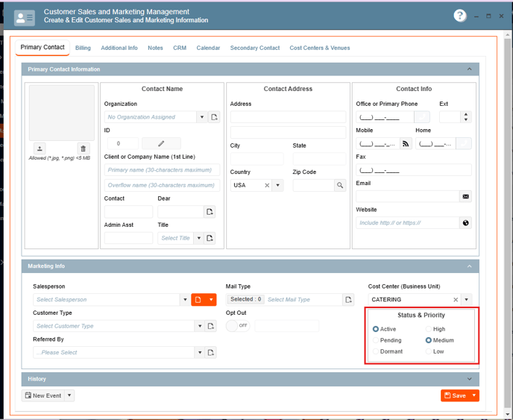
Task: Switch to the Billing tab
Action: 83,48
